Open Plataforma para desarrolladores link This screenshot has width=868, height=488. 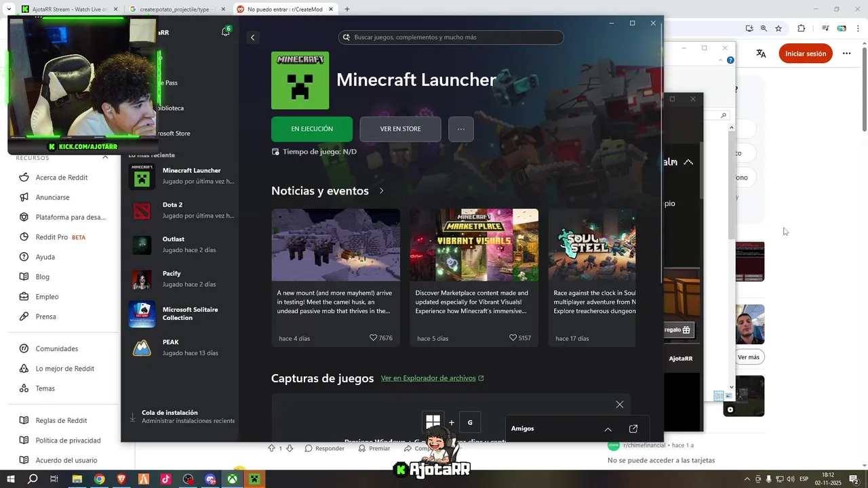point(62,218)
